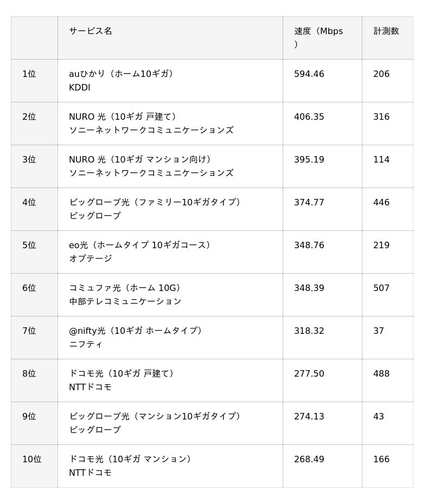Click ビッグローブ光（ファミリー10ギガタイプ）entry
The image size is (434, 504).
(155, 203)
